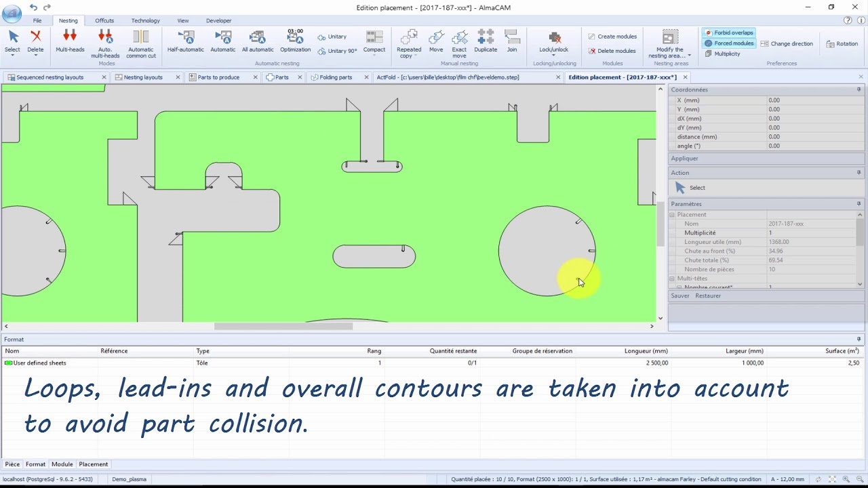Open Repeated copy tool
This screenshot has height=488, width=868.
(409, 43)
